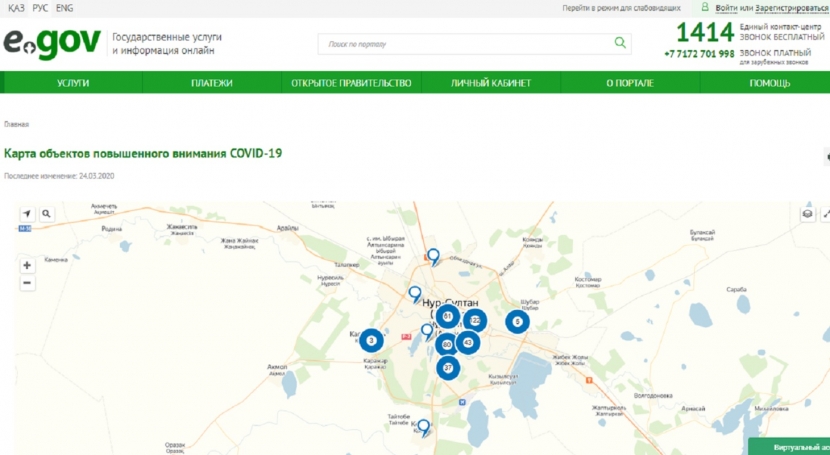
Task: Open the Виртуальный ассистент button
Action: tap(790, 447)
